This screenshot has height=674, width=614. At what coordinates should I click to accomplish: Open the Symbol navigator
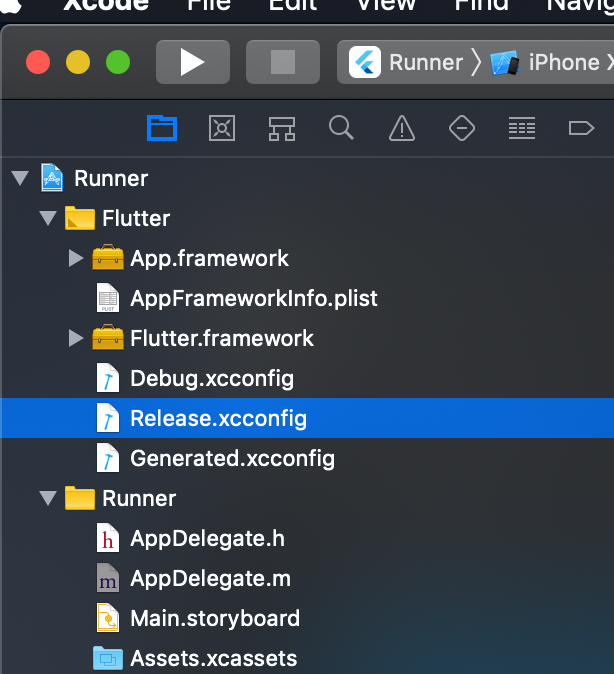pos(282,129)
